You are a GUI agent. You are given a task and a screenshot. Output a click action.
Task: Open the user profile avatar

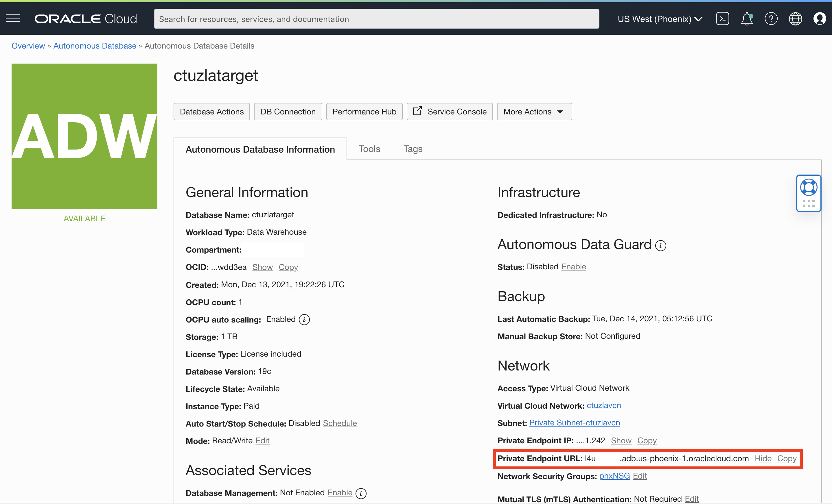(x=820, y=18)
